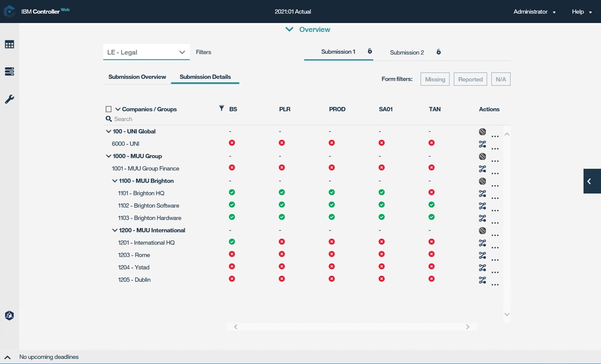Click the hexagon icon at sidebar bottom
Image resolution: width=601 pixels, height=364 pixels.
pos(9,315)
